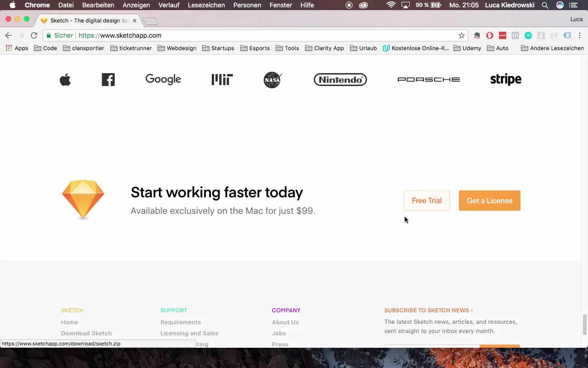Open the Fenster menu
The width and height of the screenshot is (588, 368).
(281, 5)
